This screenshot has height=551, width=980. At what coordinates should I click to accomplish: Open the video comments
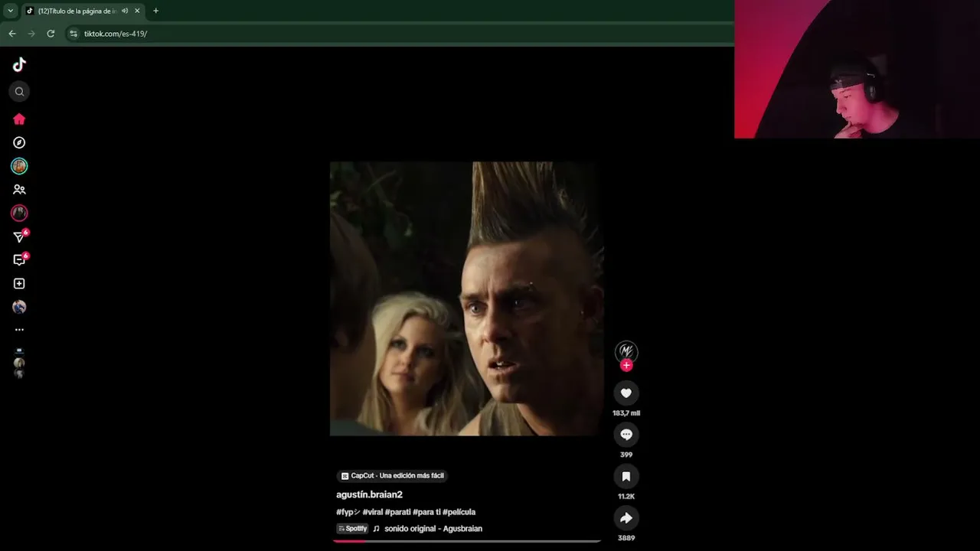(626, 435)
